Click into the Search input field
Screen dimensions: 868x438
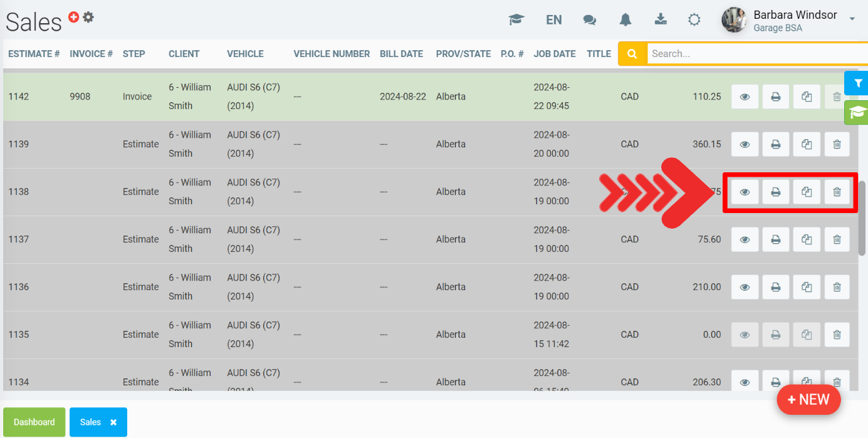pos(752,54)
